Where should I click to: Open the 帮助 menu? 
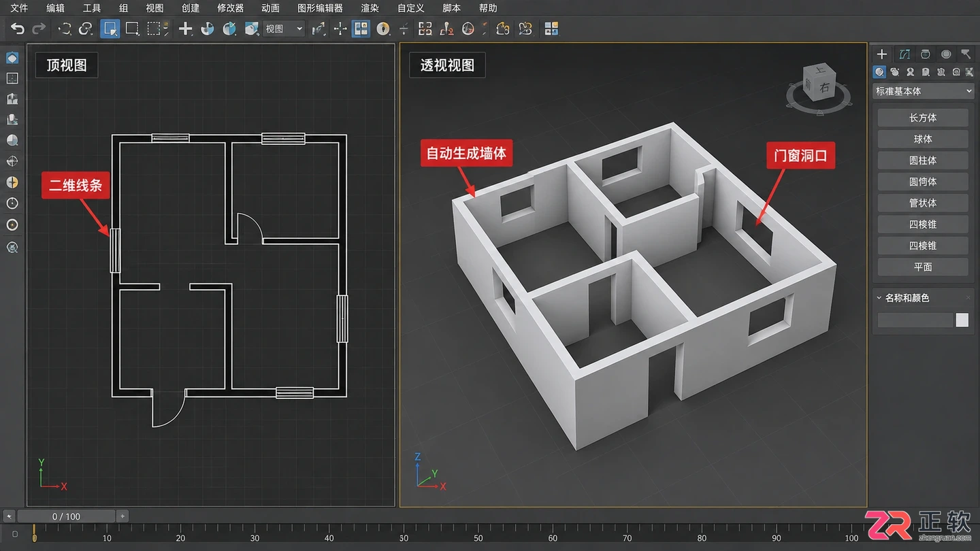point(488,8)
